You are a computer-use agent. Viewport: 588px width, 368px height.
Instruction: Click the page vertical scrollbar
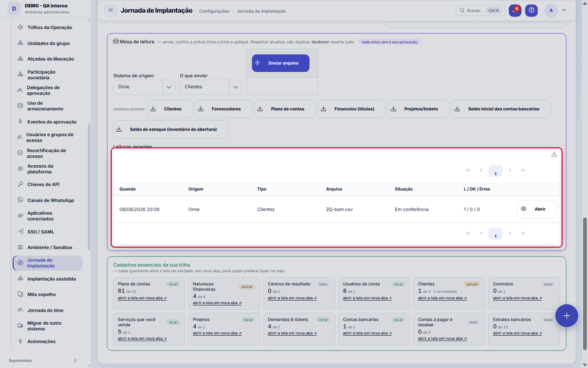(585, 284)
